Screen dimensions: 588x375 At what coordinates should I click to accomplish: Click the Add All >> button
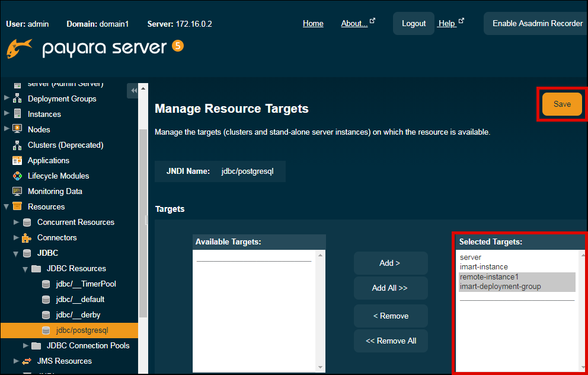pyautogui.click(x=390, y=288)
